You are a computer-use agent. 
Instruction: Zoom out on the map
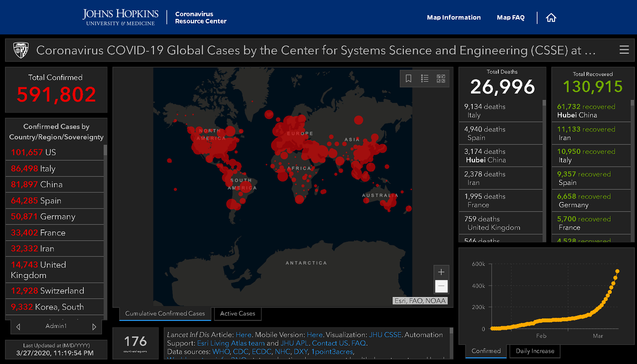pos(441,286)
